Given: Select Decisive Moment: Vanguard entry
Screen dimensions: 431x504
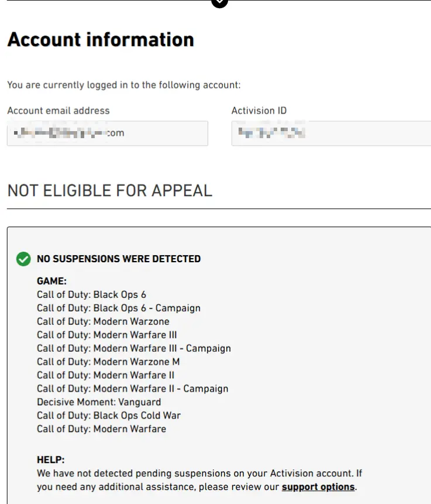Looking at the screenshot, I should [99, 402].
